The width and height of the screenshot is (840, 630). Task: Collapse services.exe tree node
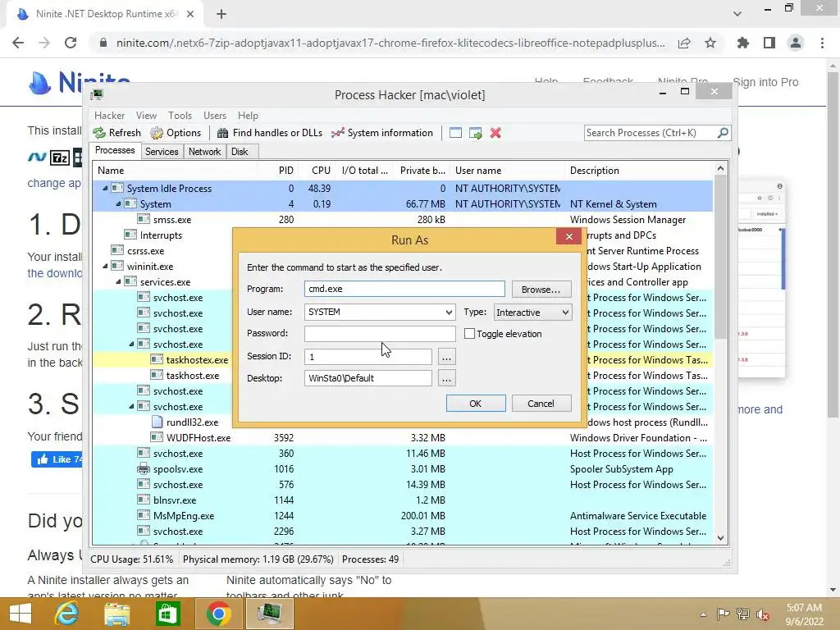[118, 282]
